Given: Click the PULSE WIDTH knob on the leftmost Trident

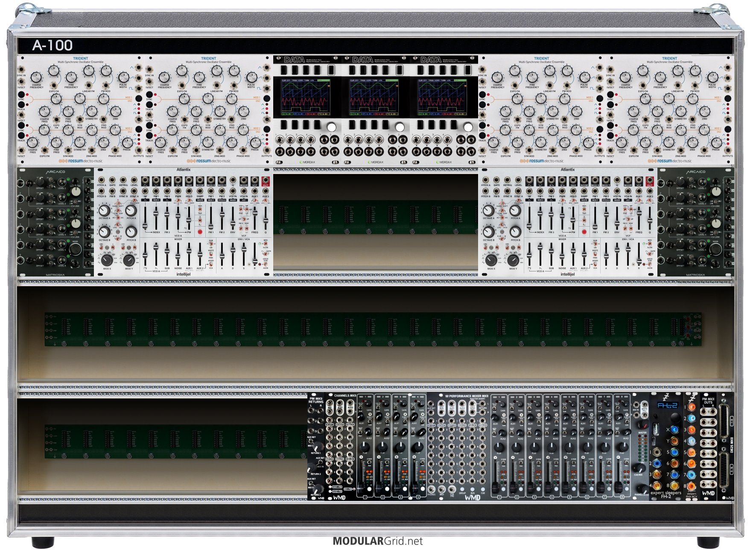Looking at the screenshot, I should click(x=123, y=77).
